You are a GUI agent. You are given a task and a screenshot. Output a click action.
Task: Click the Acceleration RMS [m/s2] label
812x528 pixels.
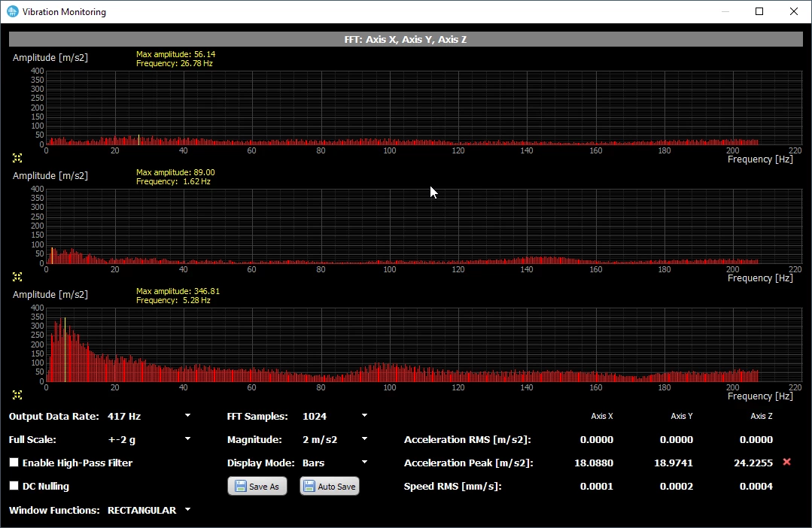(x=467, y=439)
